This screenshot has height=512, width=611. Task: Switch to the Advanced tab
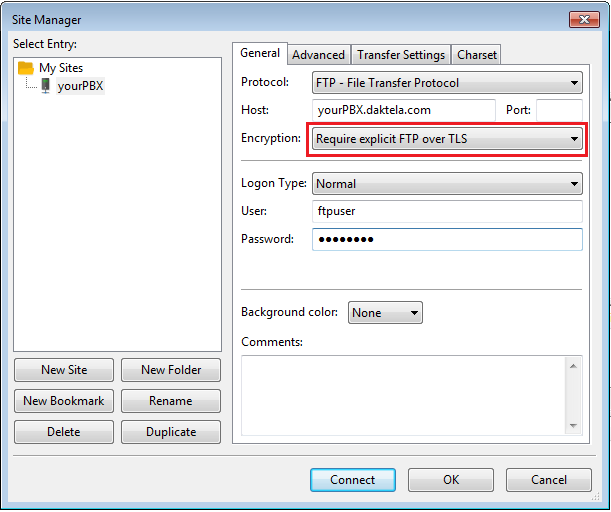(x=318, y=55)
